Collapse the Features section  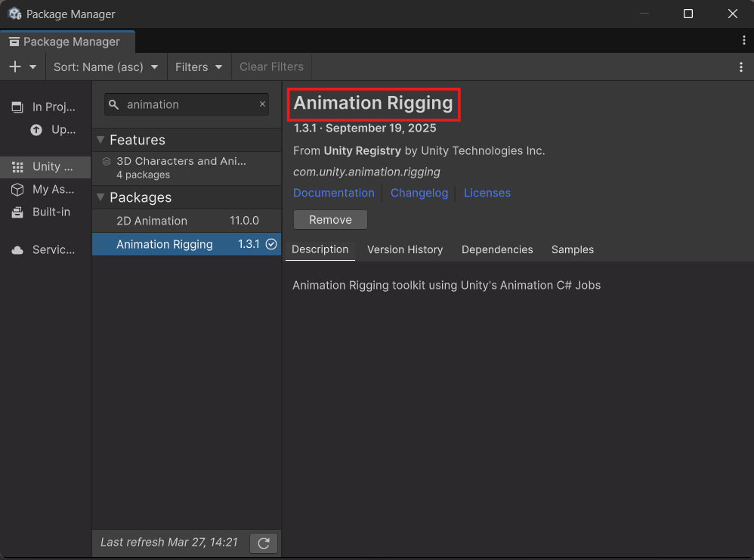click(100, 140)
